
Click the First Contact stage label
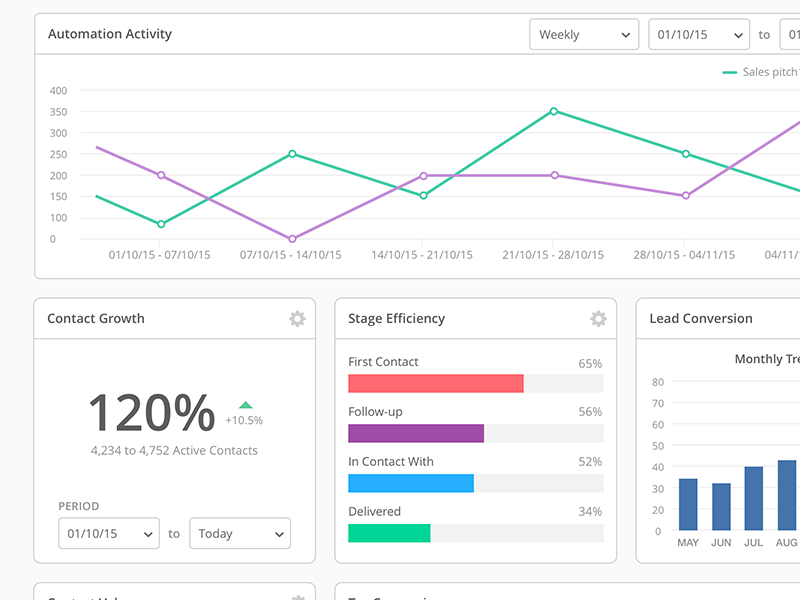pos(383,362)
